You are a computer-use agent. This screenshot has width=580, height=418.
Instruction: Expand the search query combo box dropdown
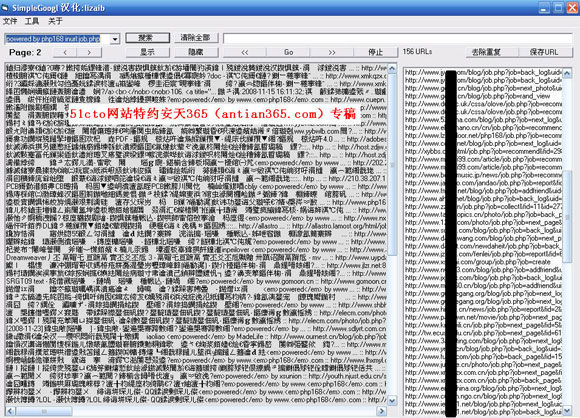point(115,39)
